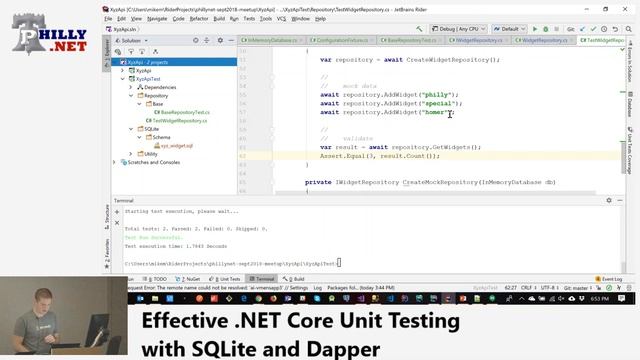Click the first icon in the Solution explorer toolbar row
Screen dimensions: 640x360
coord(118,52)
